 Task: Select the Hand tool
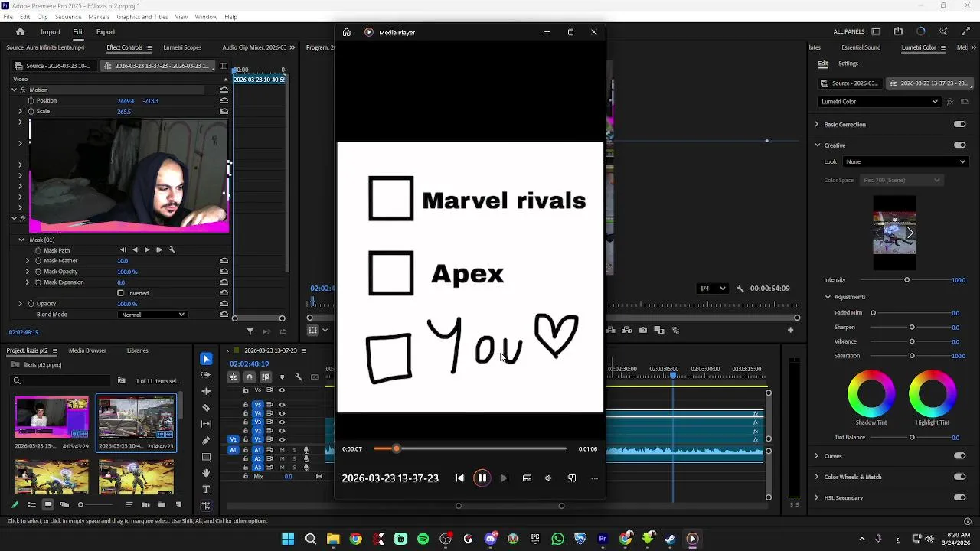click(x=206, y=474)
